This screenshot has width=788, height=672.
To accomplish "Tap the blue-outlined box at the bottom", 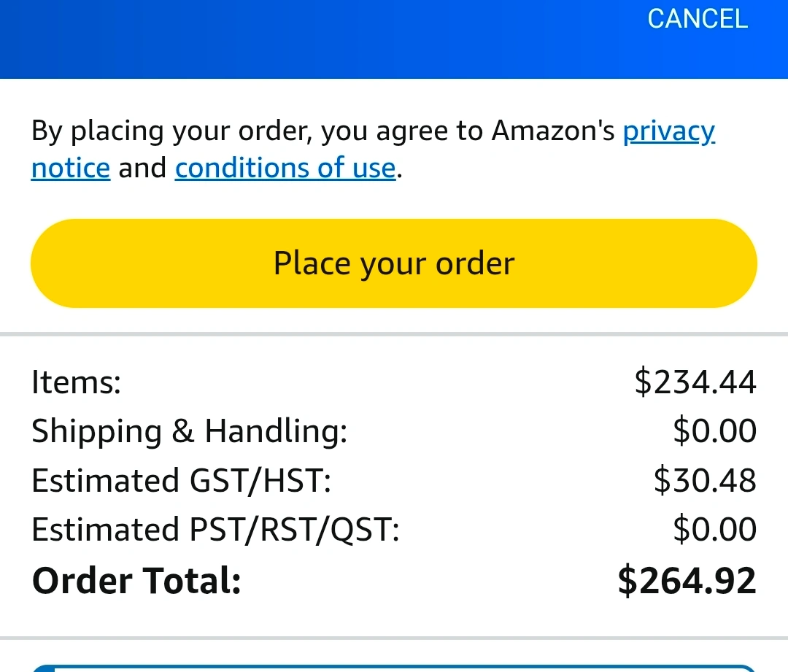I will (x=394, y=668).
